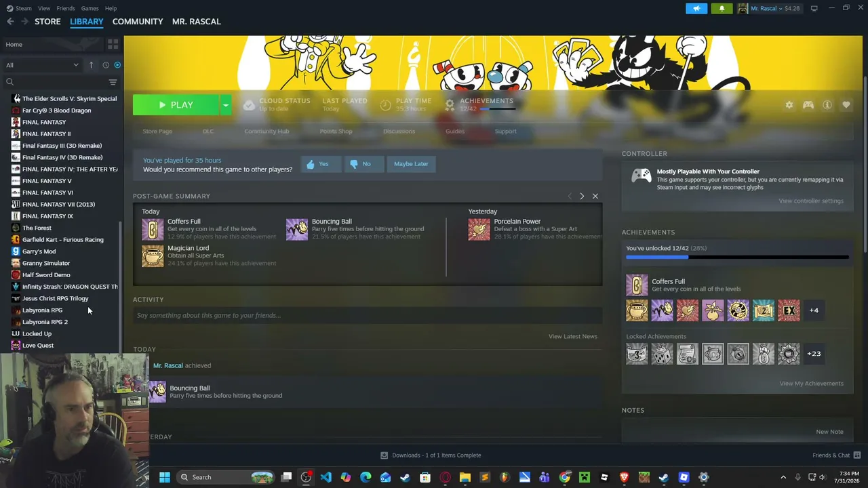Screen dimensions: 868x488
Task: Open the Friends & Chat panel
Action: [x=836, y=455]
